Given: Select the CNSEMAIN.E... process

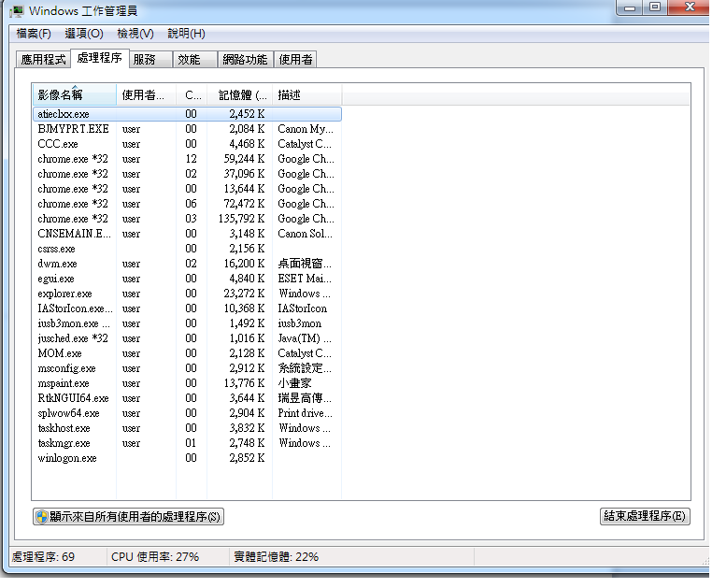Looking at the screenshot, I should pos(187,234).
